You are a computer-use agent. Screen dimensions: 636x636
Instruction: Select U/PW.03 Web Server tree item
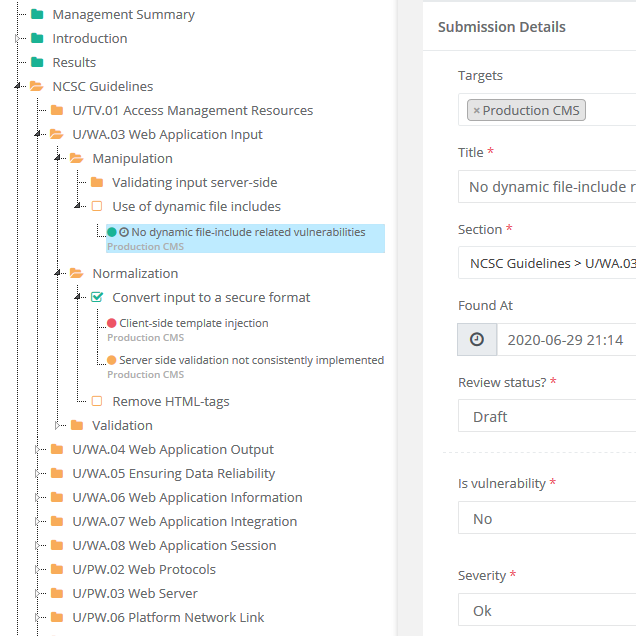click(135, 593)
